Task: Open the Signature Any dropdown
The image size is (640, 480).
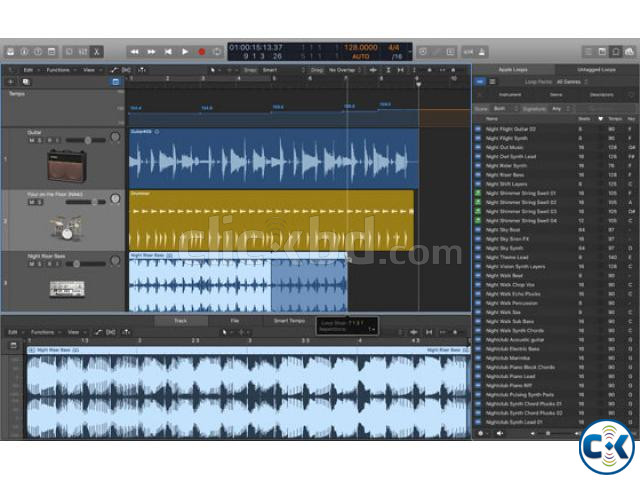Action: (561, 109)
